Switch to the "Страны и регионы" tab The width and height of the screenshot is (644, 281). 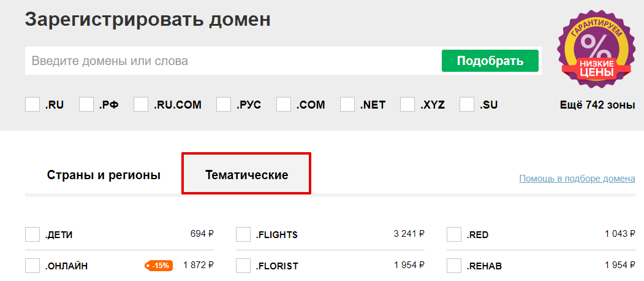pyautogui.click(x=104, y=175)
